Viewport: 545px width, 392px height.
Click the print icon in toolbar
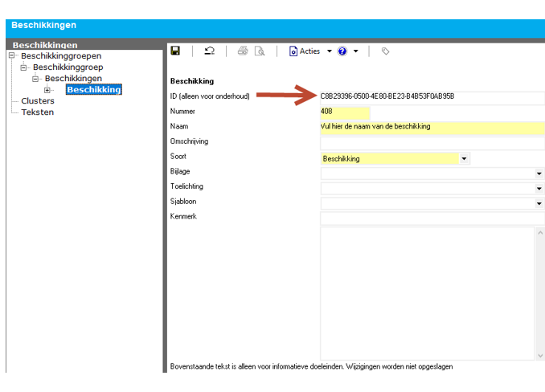tap(243, 51)
